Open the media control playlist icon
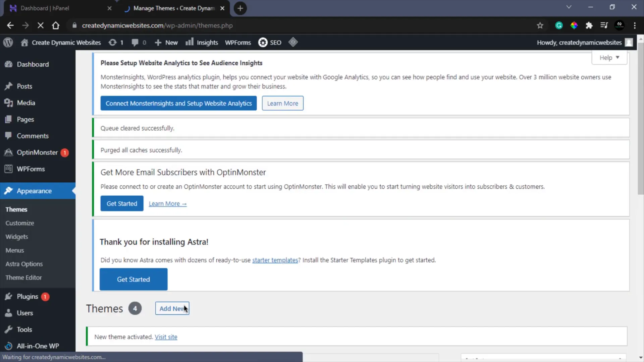 click(604, 25)
